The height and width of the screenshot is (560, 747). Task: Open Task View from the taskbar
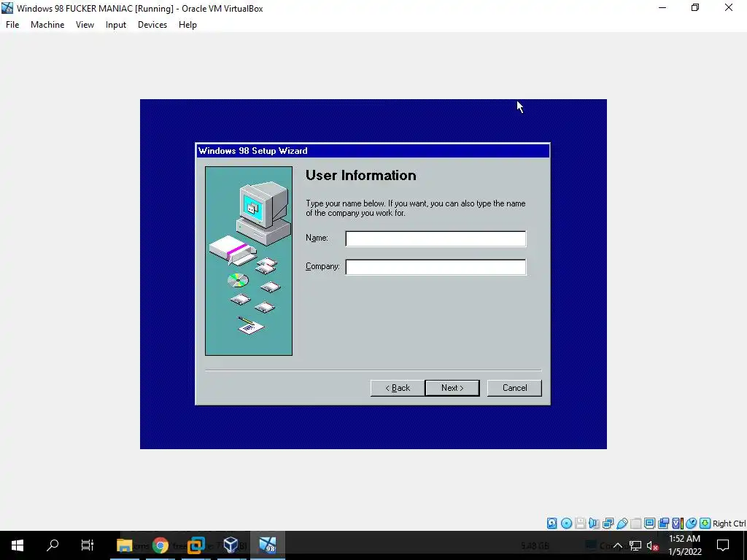point(88,545)
